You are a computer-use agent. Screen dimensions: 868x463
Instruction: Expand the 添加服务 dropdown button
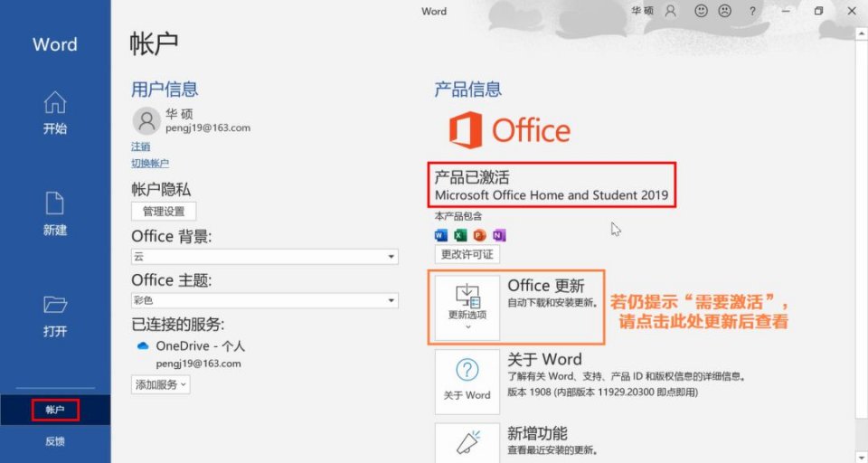coord(161,384)
